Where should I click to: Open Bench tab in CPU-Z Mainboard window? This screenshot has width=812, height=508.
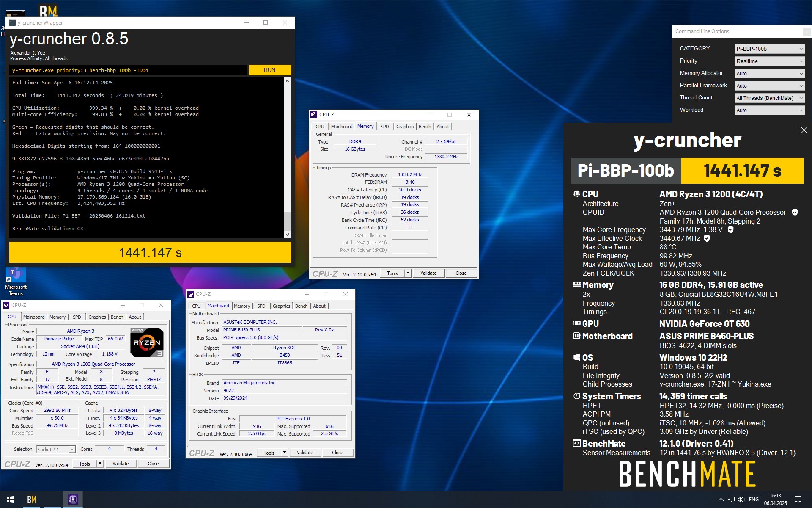[x=301, y=306]
